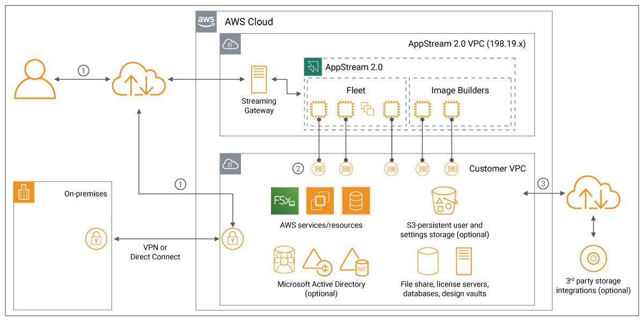Select the "Microsoft Active Directory (optional)" caption
Screen dimensions: 644x321
pyautogui.click(x=321, y=289)
